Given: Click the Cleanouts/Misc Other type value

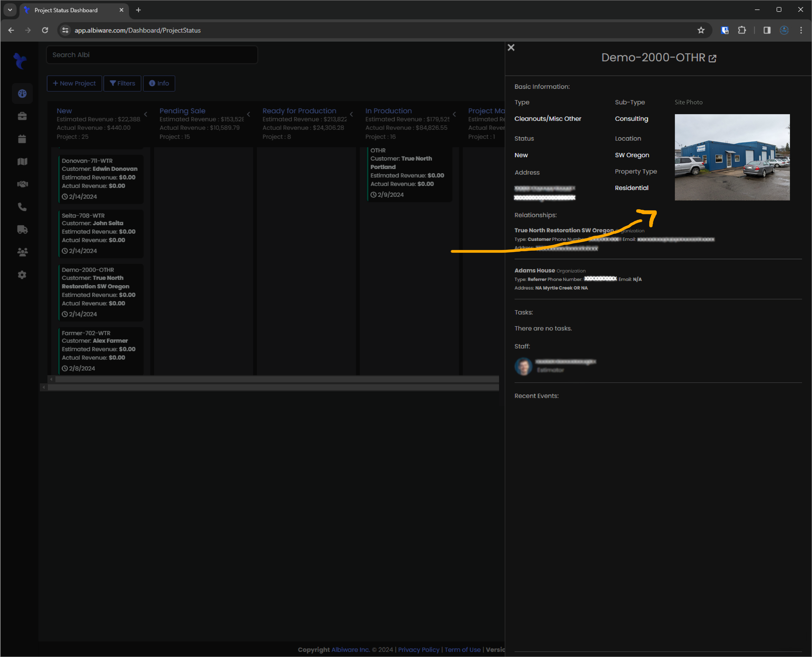Looking at the screenshot, I should pos(548,119).
